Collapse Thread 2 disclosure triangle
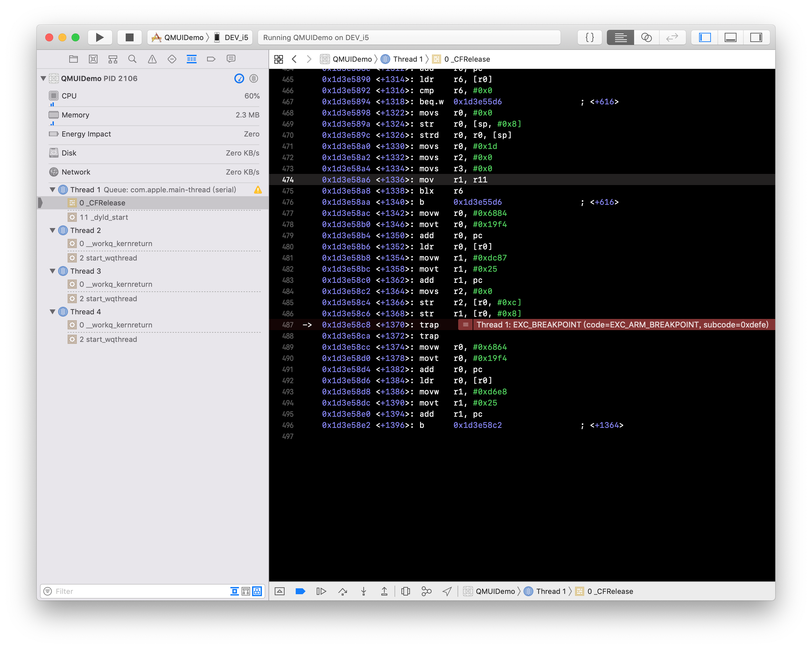Image resolution: width=812 pixels, height=649 pixels. coord(53,230)
